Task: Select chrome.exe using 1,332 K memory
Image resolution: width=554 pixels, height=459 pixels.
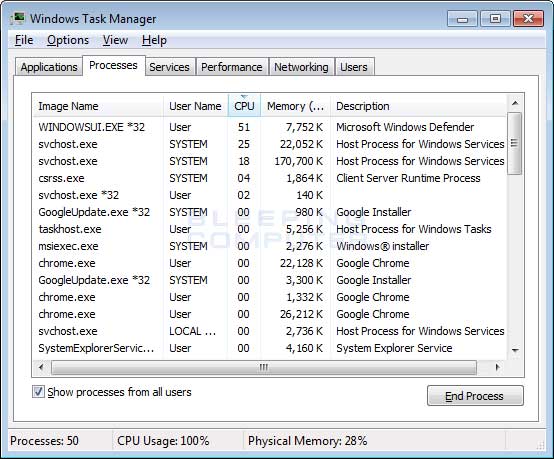Action: 270,297
